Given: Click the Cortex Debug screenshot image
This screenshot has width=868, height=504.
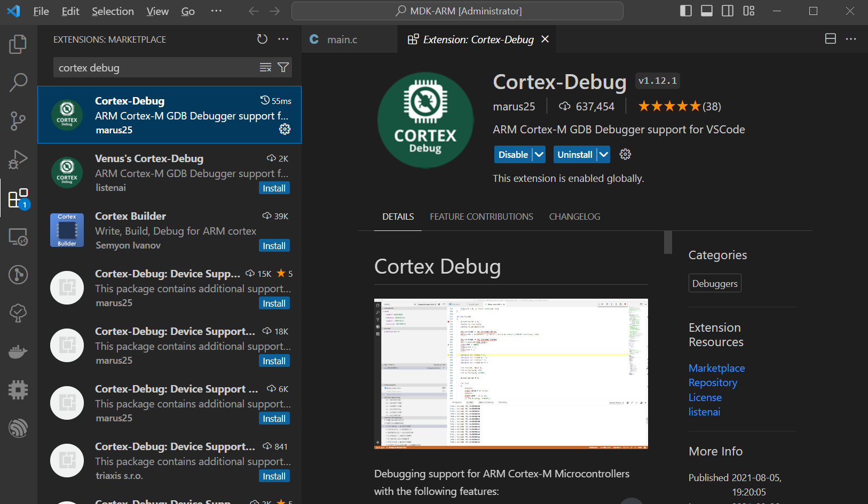Looking at the screenshot, I should tap(511, 374).
